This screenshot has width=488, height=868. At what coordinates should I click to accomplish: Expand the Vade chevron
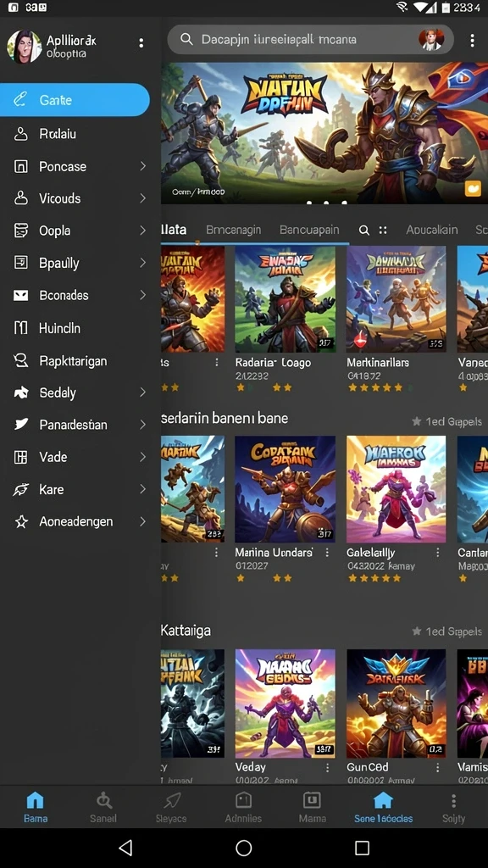142,457
